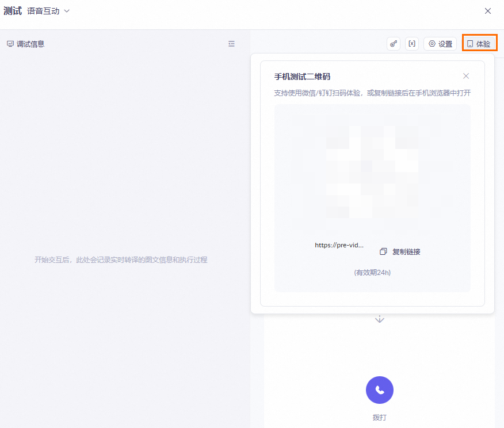Click the 测试 title text
This screenshot has width=504, height=428.
point(13,11)
